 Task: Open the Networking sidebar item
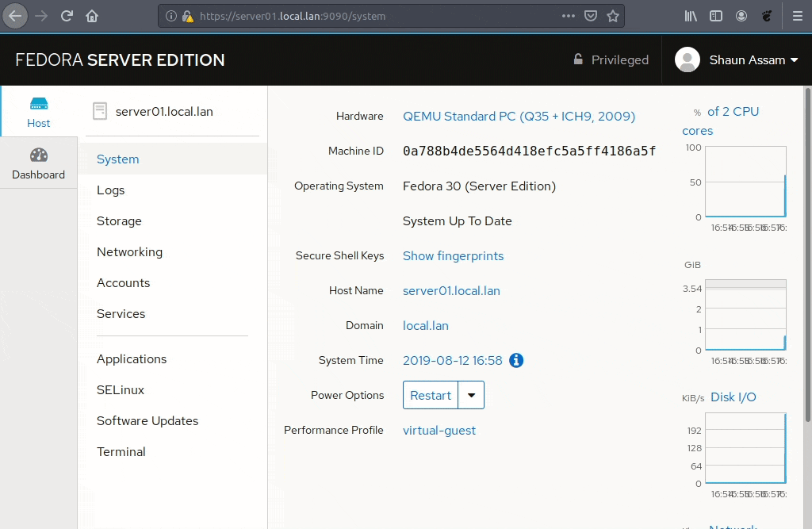129,252
